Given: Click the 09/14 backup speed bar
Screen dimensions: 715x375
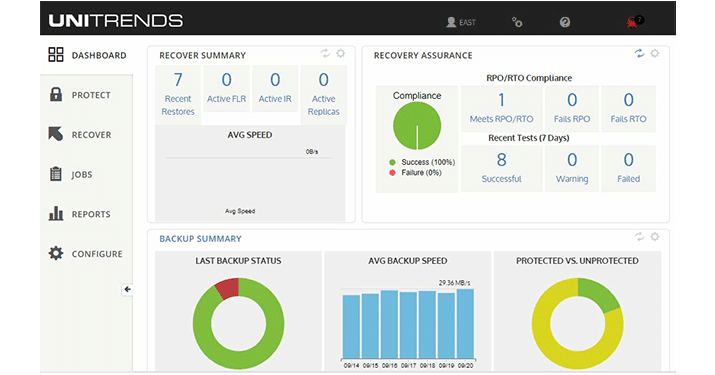Looking at the screenshot, I should tap(351, 326).
